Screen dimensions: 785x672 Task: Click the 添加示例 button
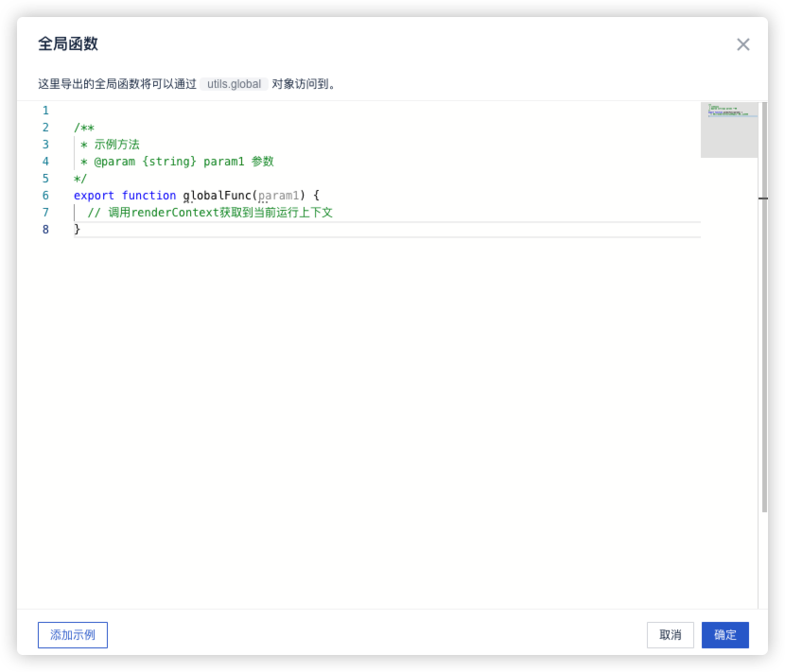click(73, 635)
